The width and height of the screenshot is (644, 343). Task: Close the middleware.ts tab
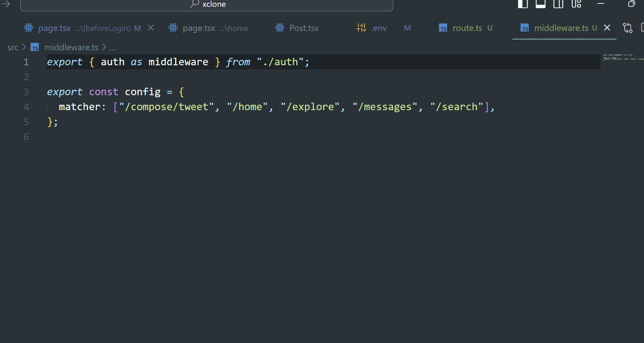tap(607, 28)
